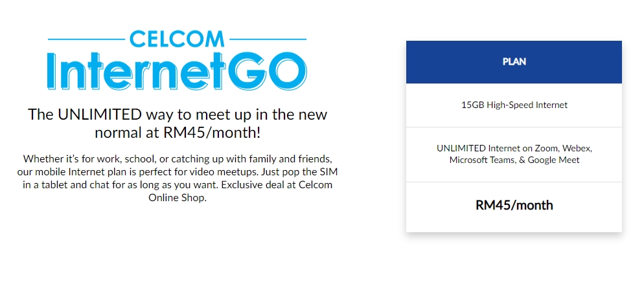644x293 pixels.
Task: Click the 15GB High-Speed Internet row
Action: point(514,105)
